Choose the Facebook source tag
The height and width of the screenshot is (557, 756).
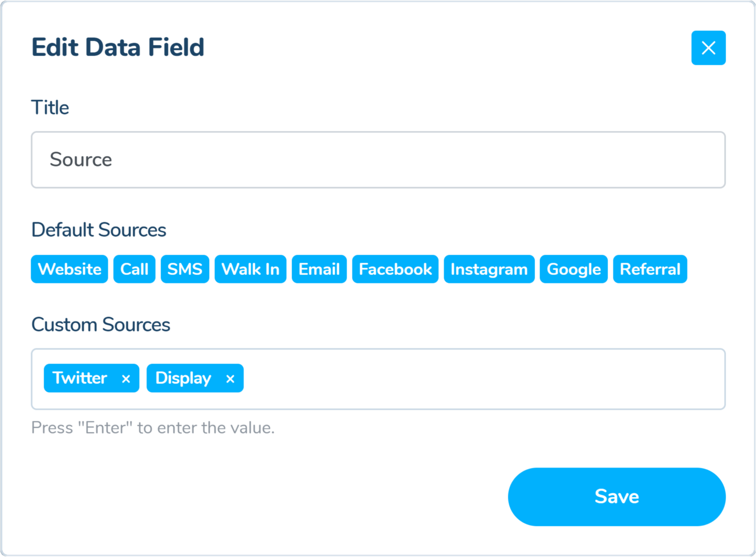click(395, 269)
